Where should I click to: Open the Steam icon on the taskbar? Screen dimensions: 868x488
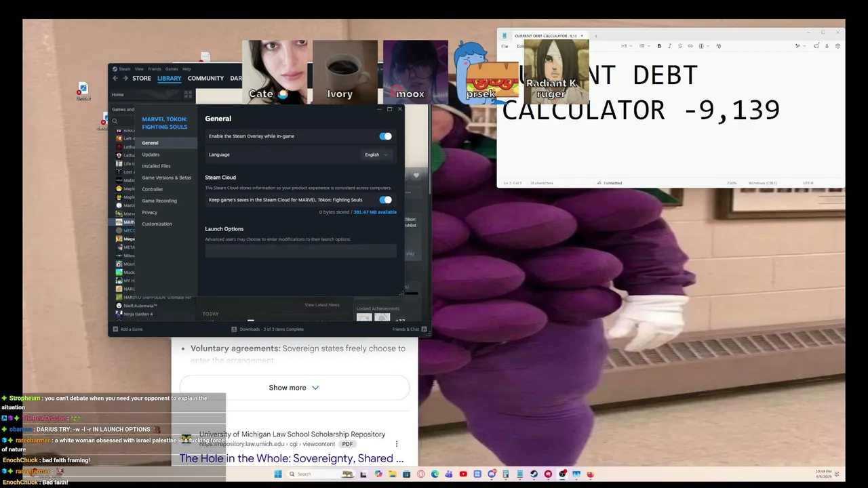534,474
